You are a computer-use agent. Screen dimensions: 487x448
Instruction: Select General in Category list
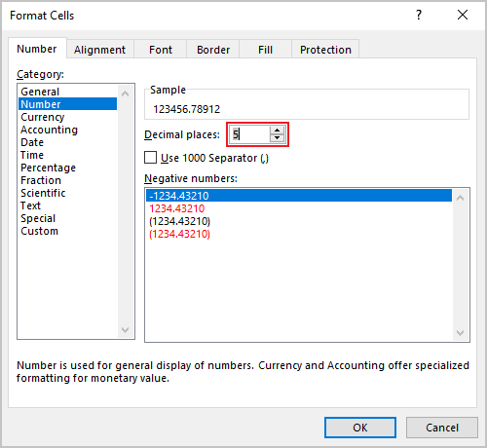[x=67, y=92]
